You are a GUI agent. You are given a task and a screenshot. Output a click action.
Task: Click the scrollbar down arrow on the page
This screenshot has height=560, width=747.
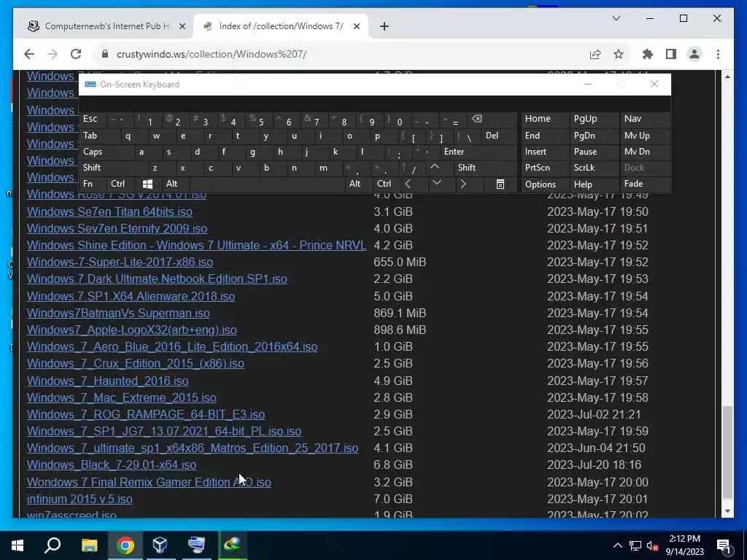click(x=727, y=511)
